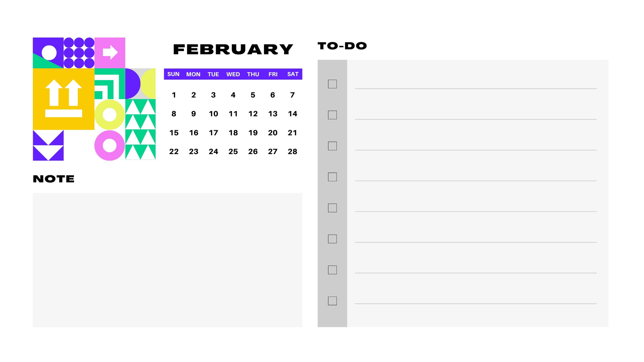Image resolution: width=644 pixels, height=362 pixels.
Task: Tick the last to-do checkbox
Action: pos(332,301)
